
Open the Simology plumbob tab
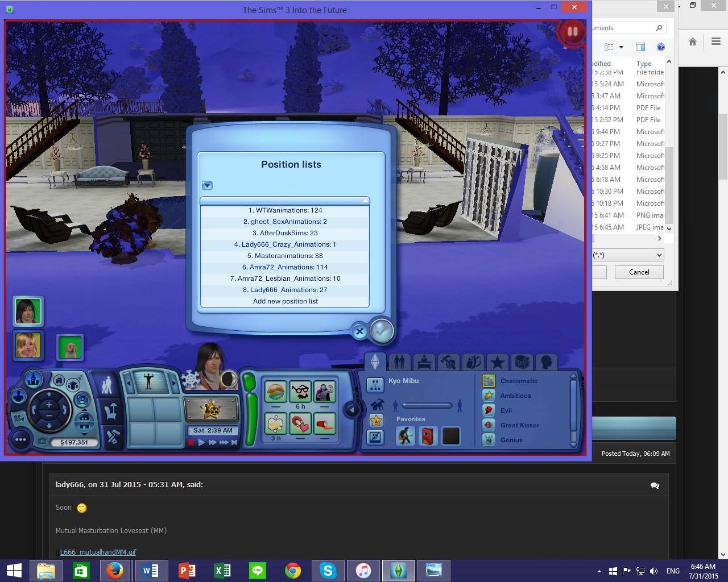pyautogui.click(x=375, y=361)
